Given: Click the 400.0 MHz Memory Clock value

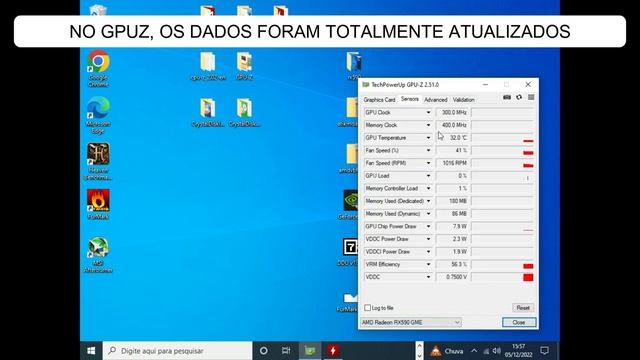Looking at the screenshot, I should tap(452, 125).
